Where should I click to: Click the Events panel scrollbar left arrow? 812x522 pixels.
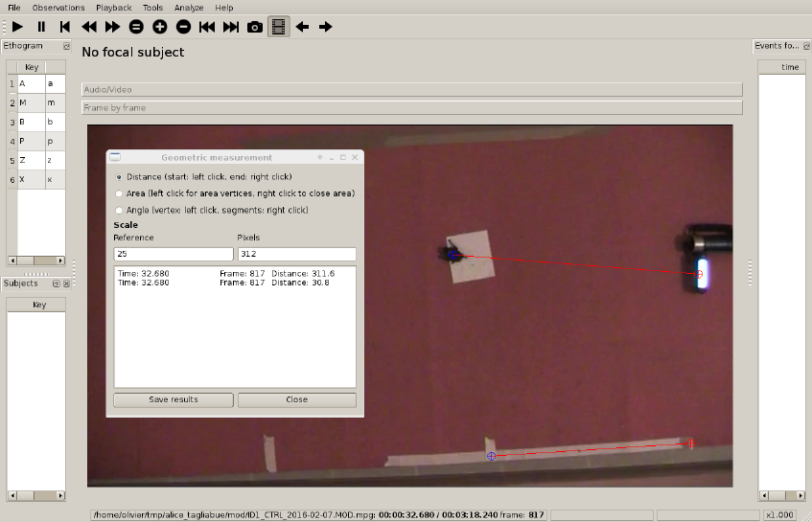point(764,495)
